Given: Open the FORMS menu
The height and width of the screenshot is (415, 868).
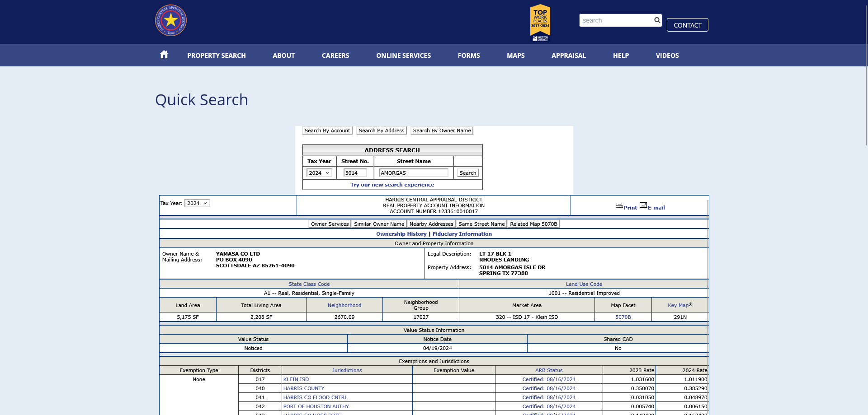Looking at the screenshot, I should (469, 56).
